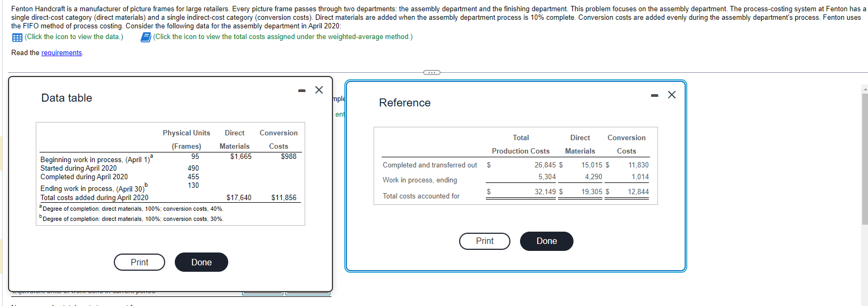The image size is (868, 306).
Task: Click 'Work in process, ending' row label
Action: click(x=420, y=180)
